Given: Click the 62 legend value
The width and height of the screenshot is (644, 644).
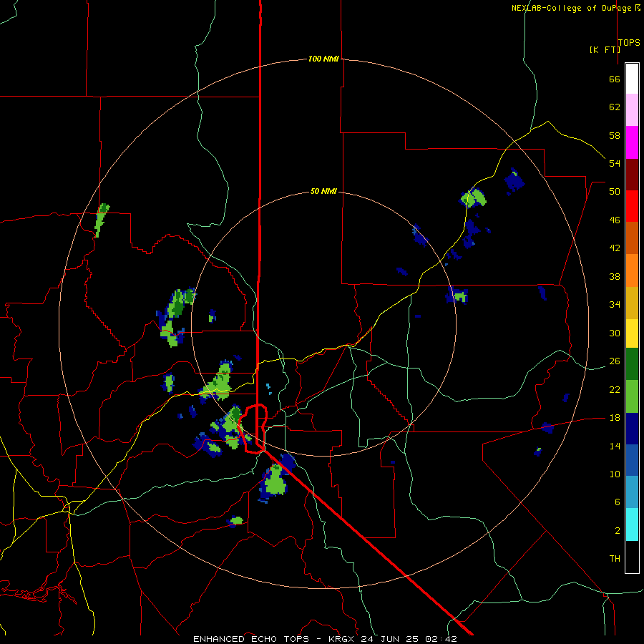Looking at the screenshot, I should coord(615,107).
